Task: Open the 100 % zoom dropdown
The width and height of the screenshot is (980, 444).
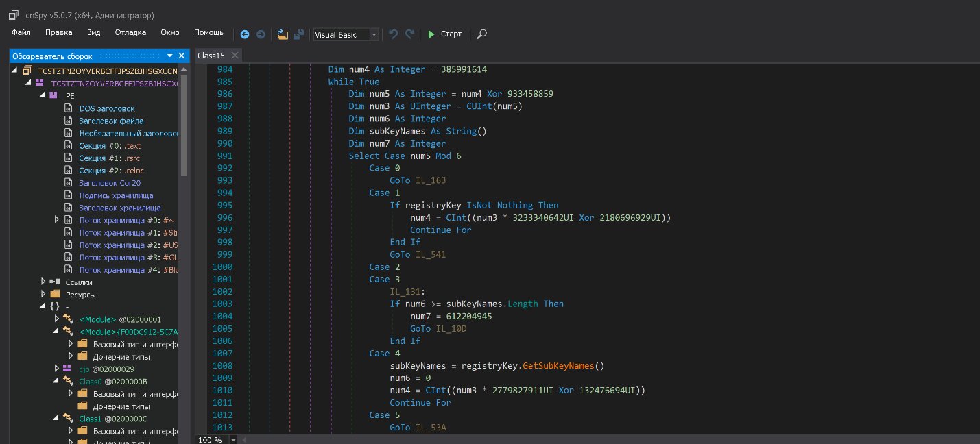Action: click(234, 439)
